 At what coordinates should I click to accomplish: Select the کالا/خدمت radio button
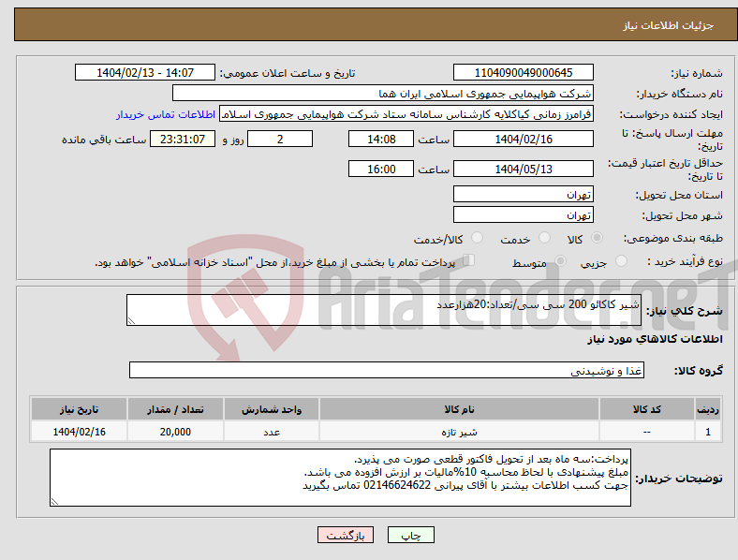coord(477,238)
